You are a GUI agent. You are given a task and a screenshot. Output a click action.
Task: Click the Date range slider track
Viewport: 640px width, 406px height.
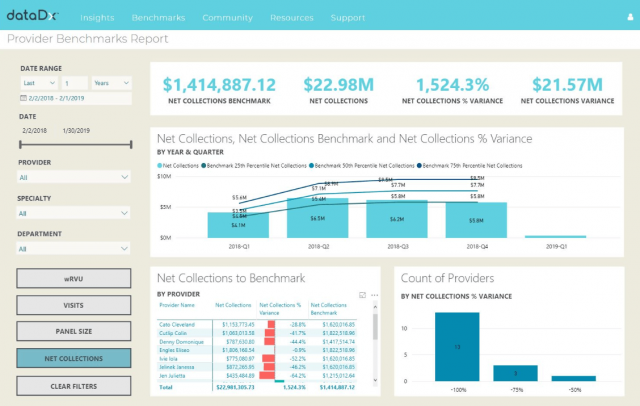(74, 145)
